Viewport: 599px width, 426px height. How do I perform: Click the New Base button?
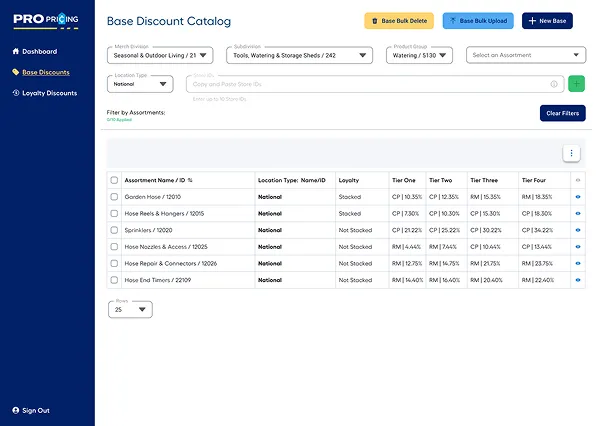[x=547, y=21]
